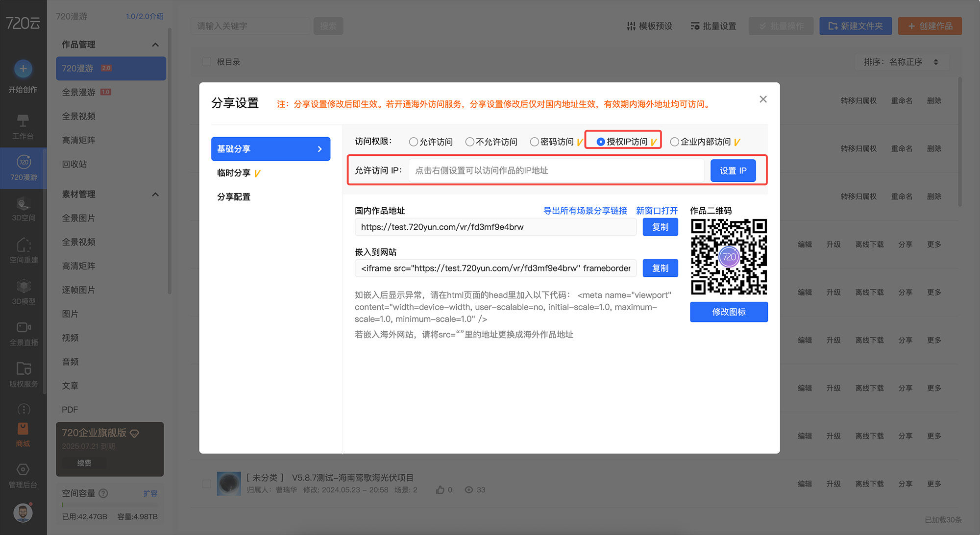Open the 3D空间 sidebar icon
Viewport: 980px width, 535px height.
[x=23, y=204]
